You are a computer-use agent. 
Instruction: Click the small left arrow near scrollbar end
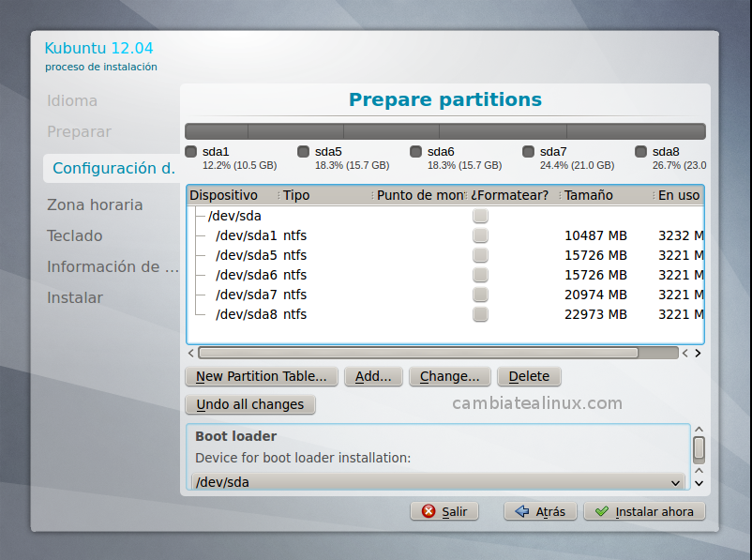[x=684, y=354]
